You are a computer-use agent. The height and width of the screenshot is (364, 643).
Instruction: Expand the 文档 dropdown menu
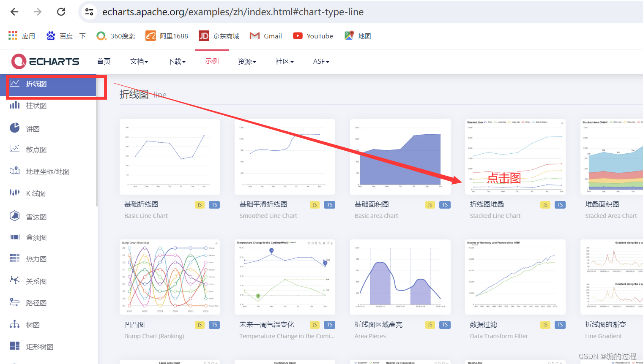139,62
